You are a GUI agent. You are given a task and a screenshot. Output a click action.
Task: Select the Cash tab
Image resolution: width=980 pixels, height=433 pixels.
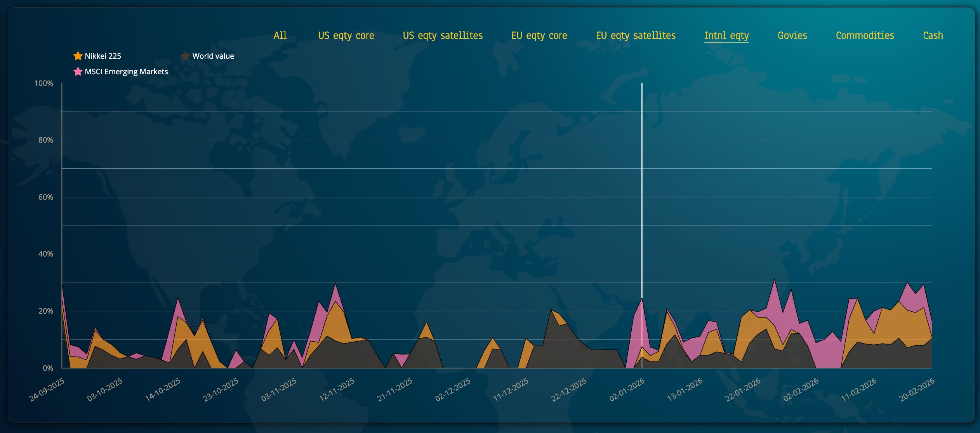click(933, 35)
